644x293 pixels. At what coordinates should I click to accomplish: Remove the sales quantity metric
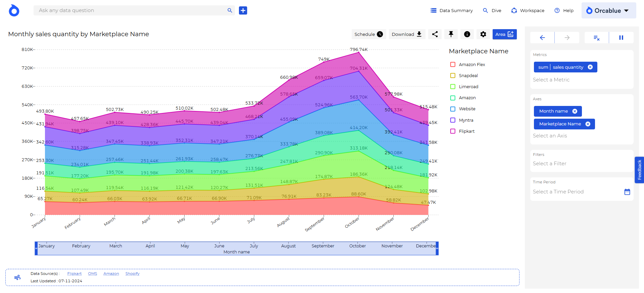(590, 67)
